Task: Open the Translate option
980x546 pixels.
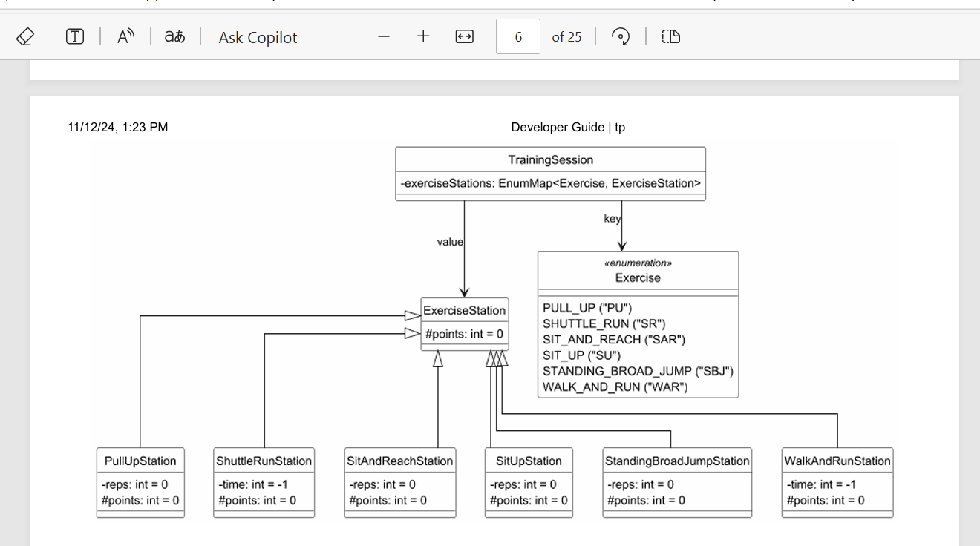Action: pyautogui.click(x=175, y=36)
